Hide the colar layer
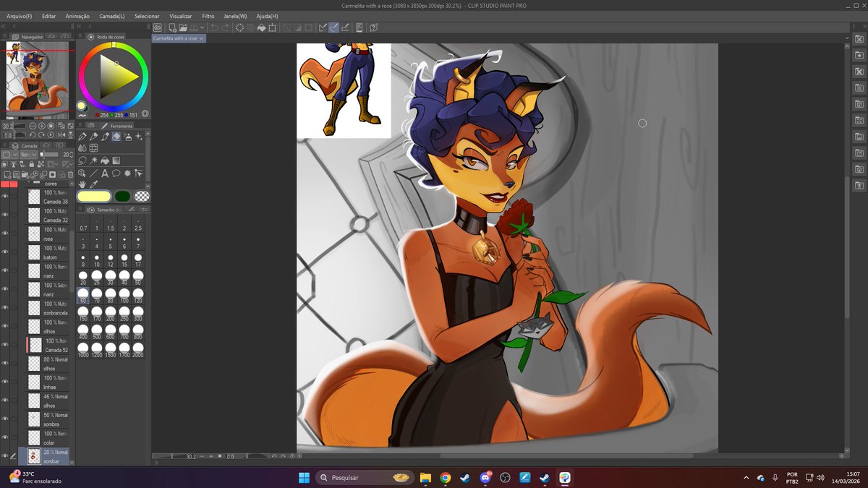The image size is (868, 488). pyautogui.click(x=5, y=437)
